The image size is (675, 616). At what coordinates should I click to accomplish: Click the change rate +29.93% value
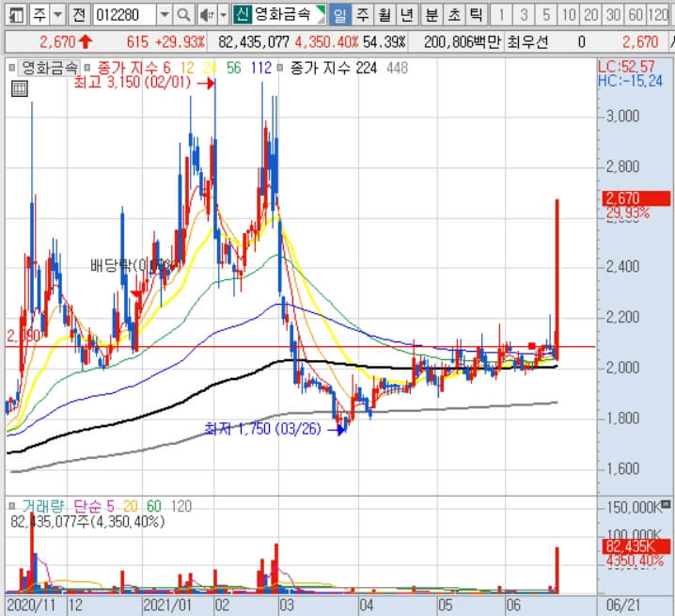(x=180, y=42)
